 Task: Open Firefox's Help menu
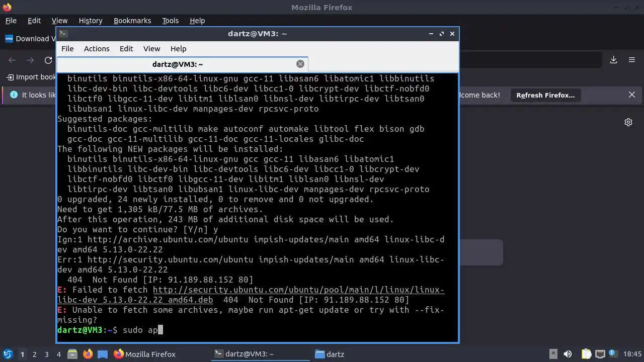click(x=197, y=21)
